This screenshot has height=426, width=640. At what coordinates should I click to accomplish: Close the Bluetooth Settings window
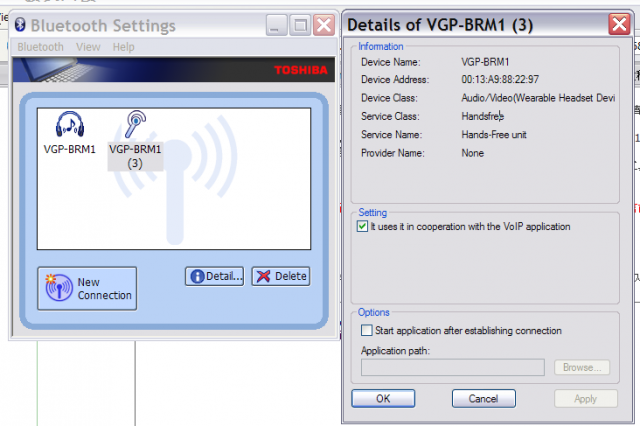[324, 25]
